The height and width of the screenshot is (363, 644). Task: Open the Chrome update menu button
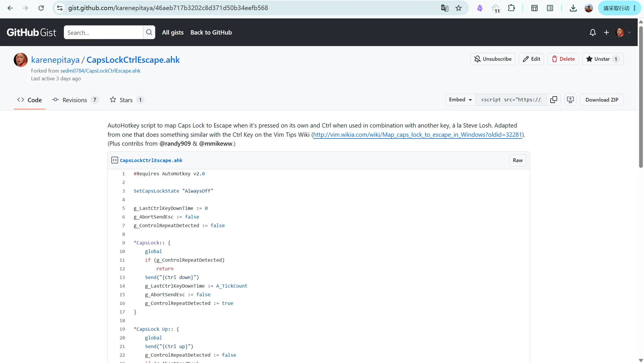tap(620, 8)
